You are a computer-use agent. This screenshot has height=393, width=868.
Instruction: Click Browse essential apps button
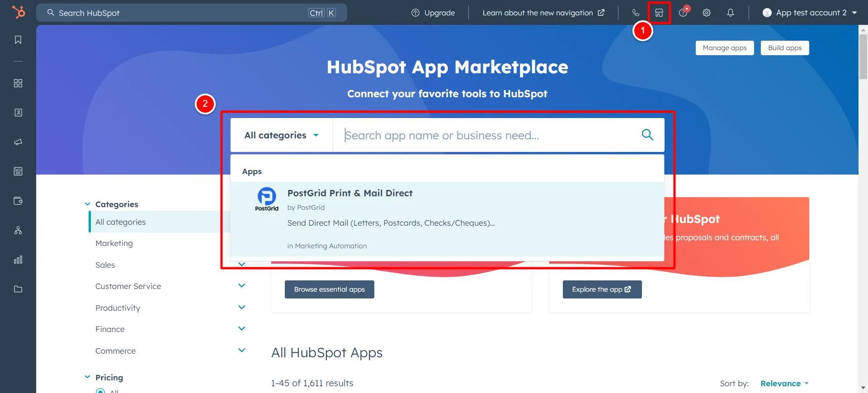coord(330,289)
